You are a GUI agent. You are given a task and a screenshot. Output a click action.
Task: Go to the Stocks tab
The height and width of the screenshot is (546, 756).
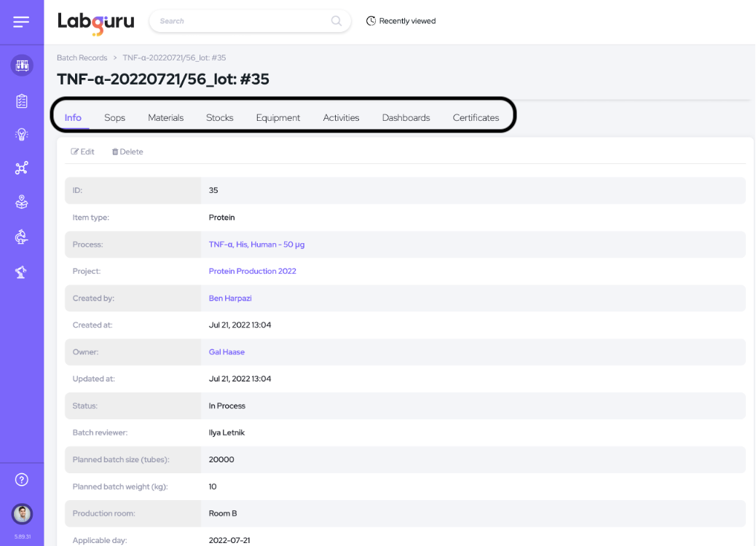219,118
